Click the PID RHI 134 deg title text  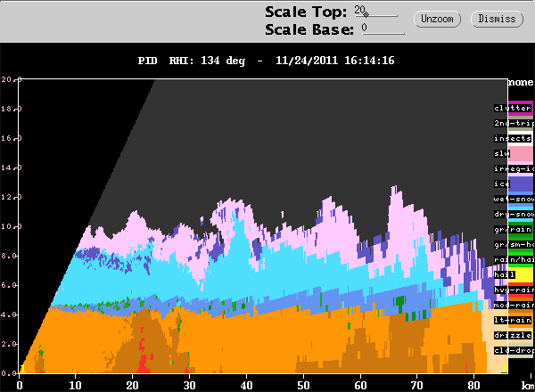(266, 61)
